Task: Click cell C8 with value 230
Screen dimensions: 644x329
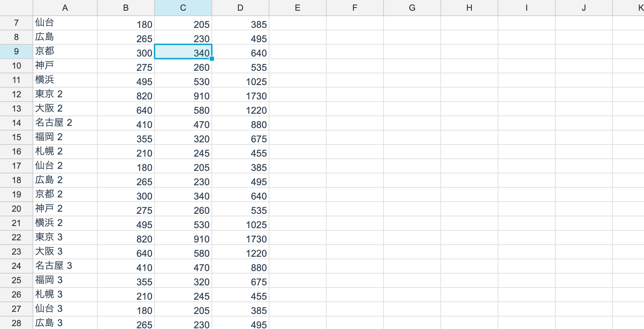Action: [183, 37]
